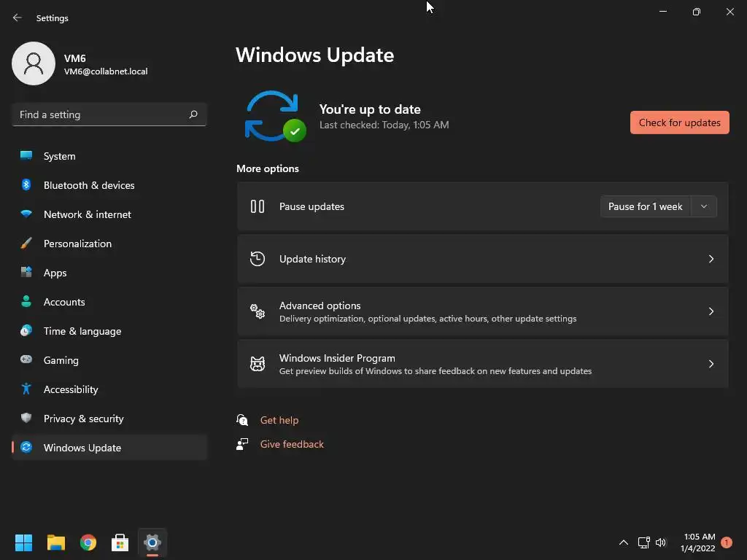Click the Settings gear in taskbar

[152, 542]
